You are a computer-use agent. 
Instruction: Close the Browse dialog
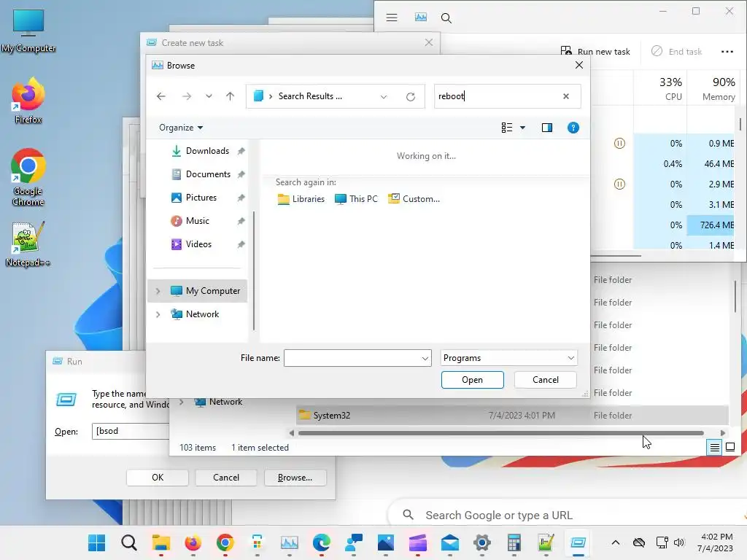[578, 65]
